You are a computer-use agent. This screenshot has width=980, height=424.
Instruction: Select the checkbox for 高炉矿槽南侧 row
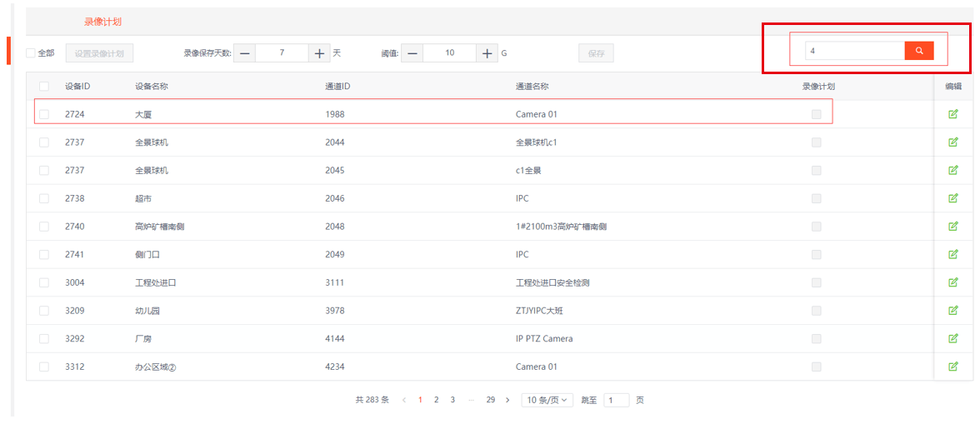coord(43,226)
